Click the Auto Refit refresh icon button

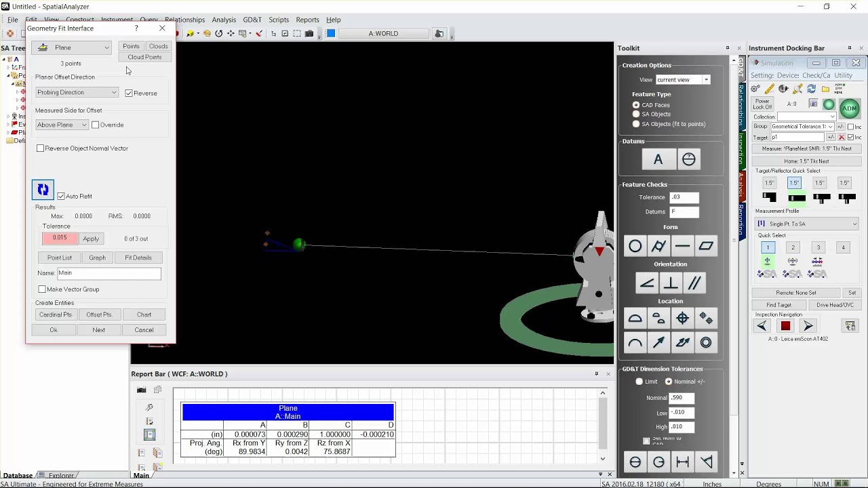pyautogui.click(x=43, y=190)
